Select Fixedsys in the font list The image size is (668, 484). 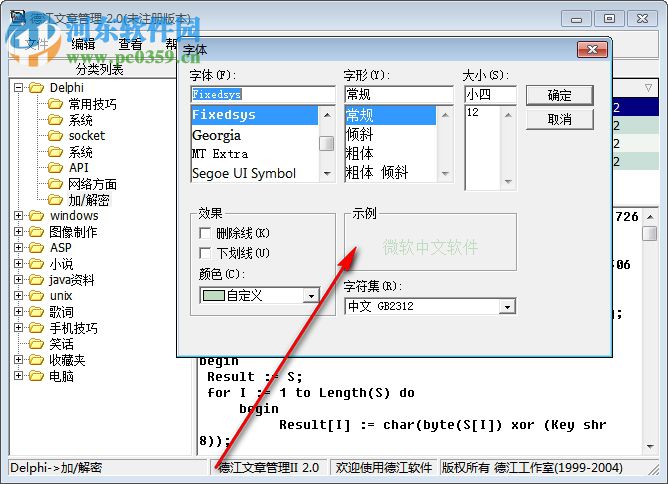point(255,115)
